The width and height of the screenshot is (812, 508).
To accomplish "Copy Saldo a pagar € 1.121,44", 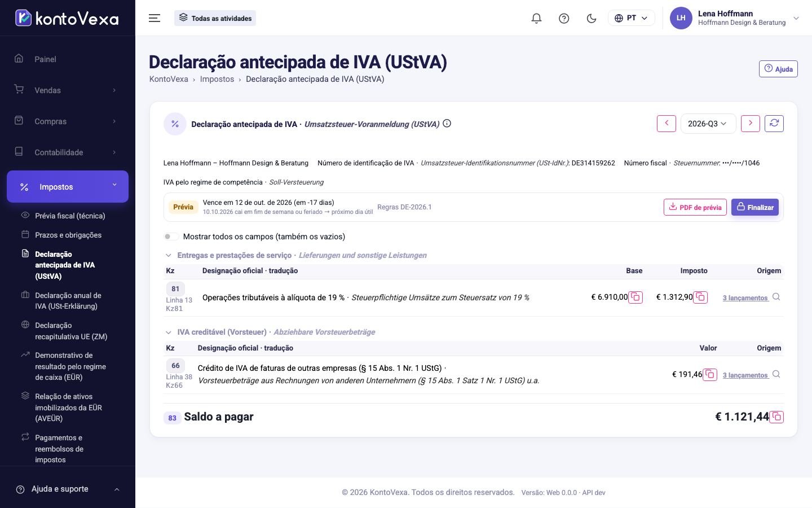I will click(776, 417).
